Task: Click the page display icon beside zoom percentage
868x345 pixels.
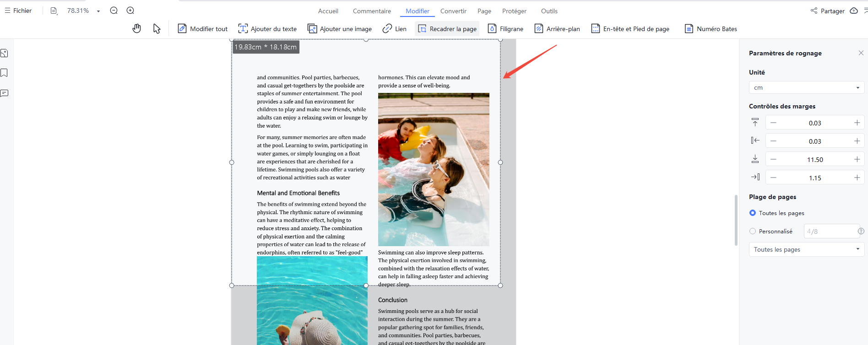Action: [x=54, y=11]
